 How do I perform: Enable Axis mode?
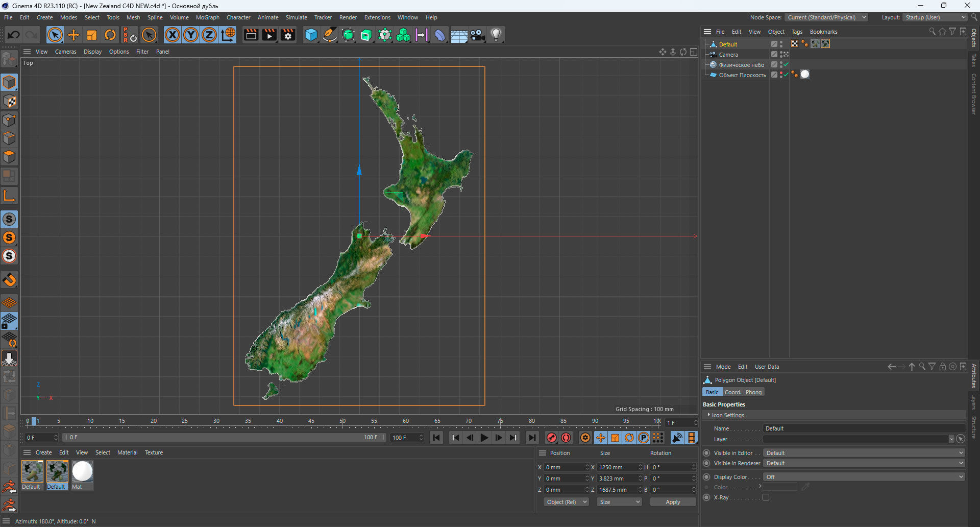click(x=9, y=195)
